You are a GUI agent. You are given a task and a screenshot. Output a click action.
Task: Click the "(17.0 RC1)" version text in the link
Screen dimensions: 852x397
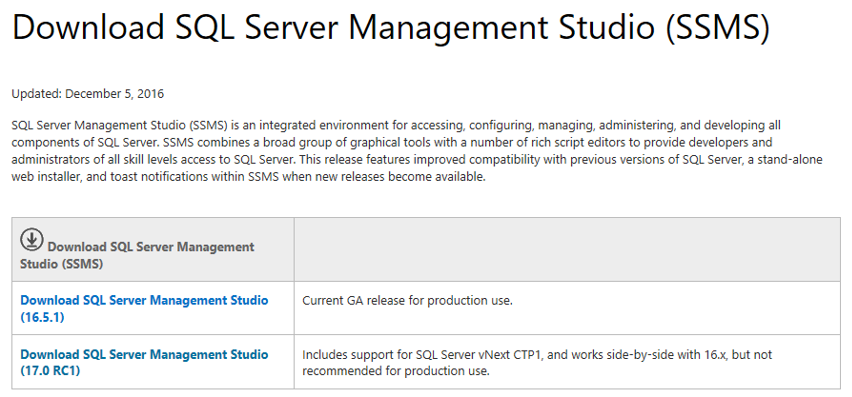(50, 371)
